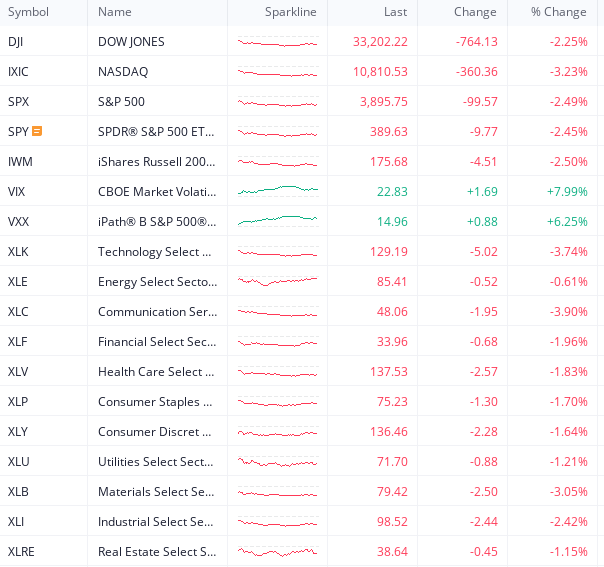The width and height of the screenshot is (604, 567).
Task: Click the orange note icon next to SPY
Action: point(37,131)
